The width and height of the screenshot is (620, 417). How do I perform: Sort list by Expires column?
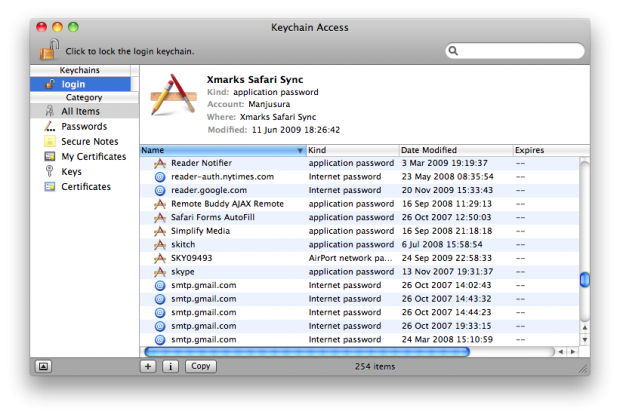coord(551,150)
